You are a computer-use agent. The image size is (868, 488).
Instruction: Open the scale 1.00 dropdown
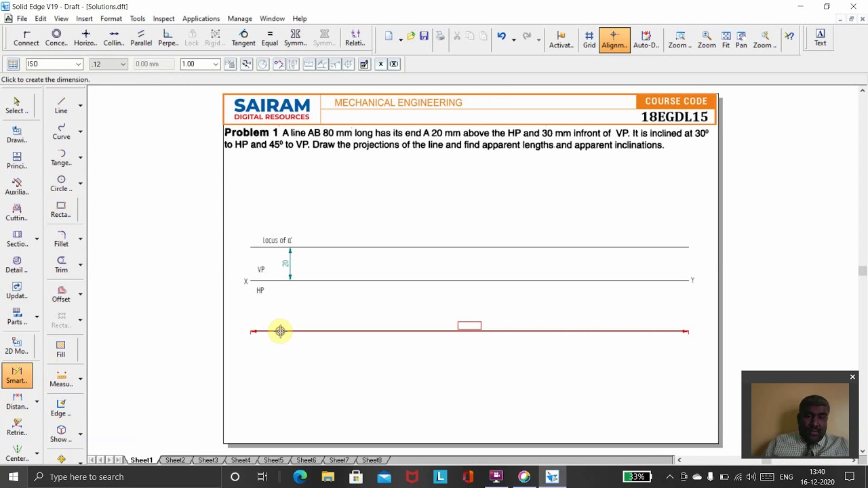(x=216, y=64)
